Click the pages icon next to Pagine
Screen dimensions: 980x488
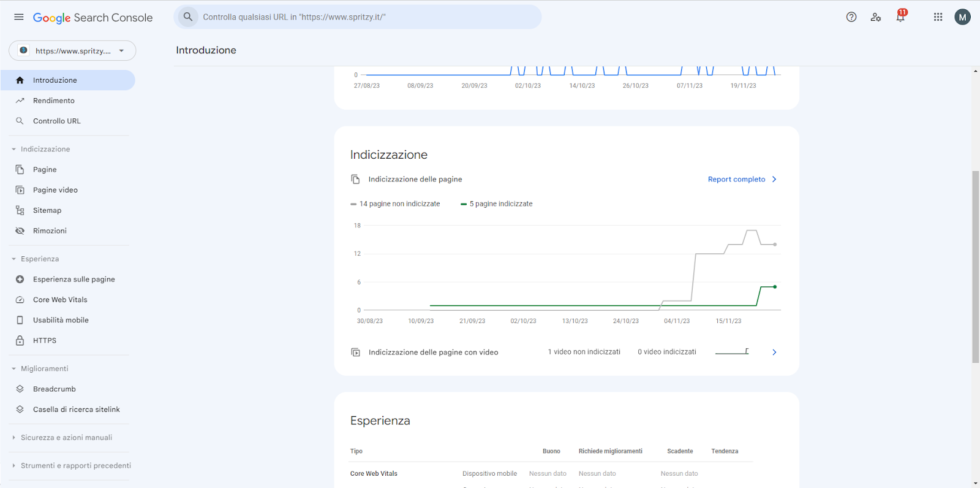point(20,169)
